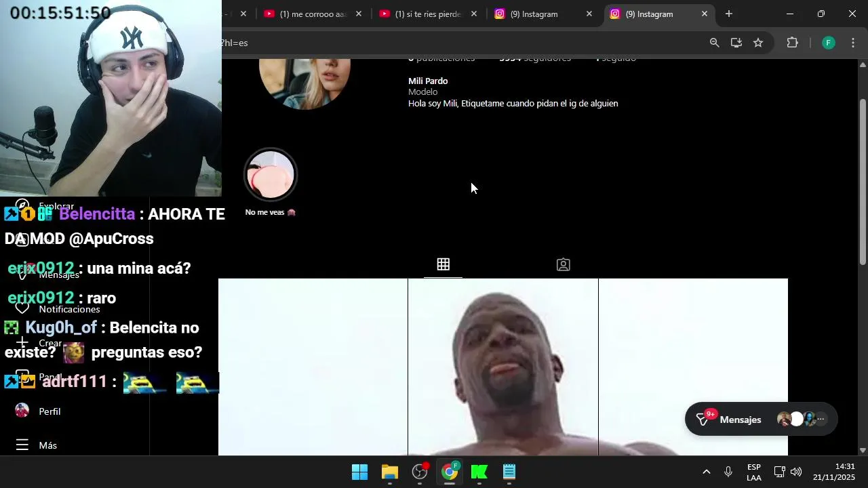Screen dimensions: 868x488
Task: Open the ESP LAA language switcher
Action: tap(754, 472)
